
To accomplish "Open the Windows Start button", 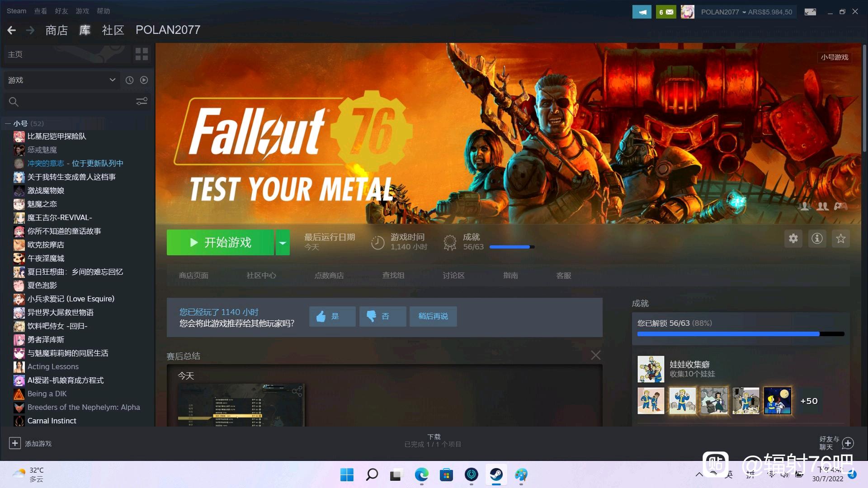I will [x=347, y=474].
